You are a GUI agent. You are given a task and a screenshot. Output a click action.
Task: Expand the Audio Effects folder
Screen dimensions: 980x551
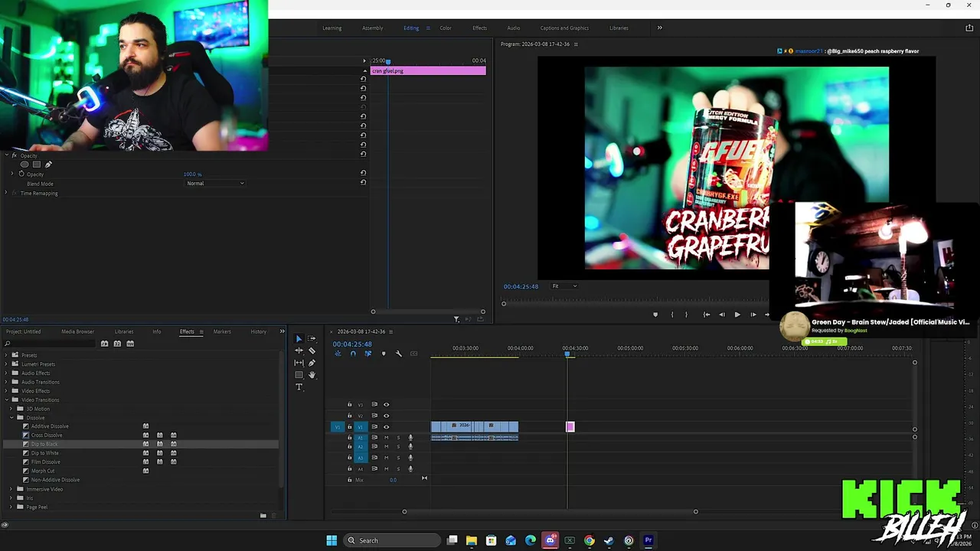pos(6,373)
